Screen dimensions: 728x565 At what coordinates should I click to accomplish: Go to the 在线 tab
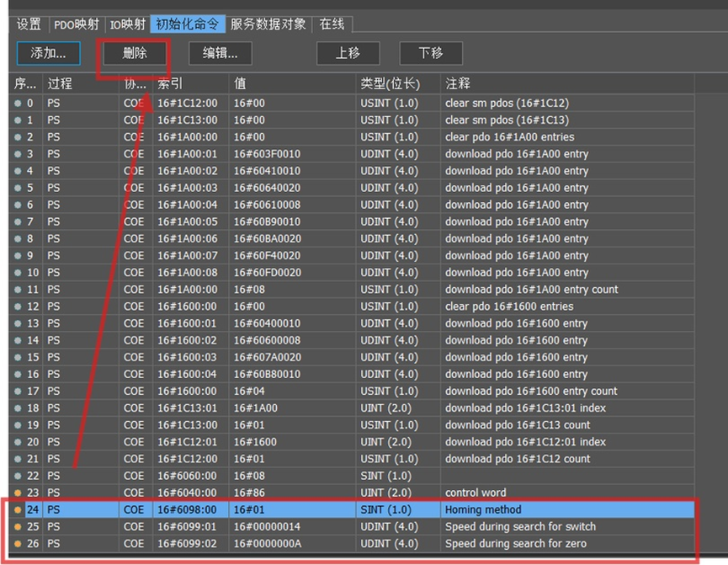(332, 24)
